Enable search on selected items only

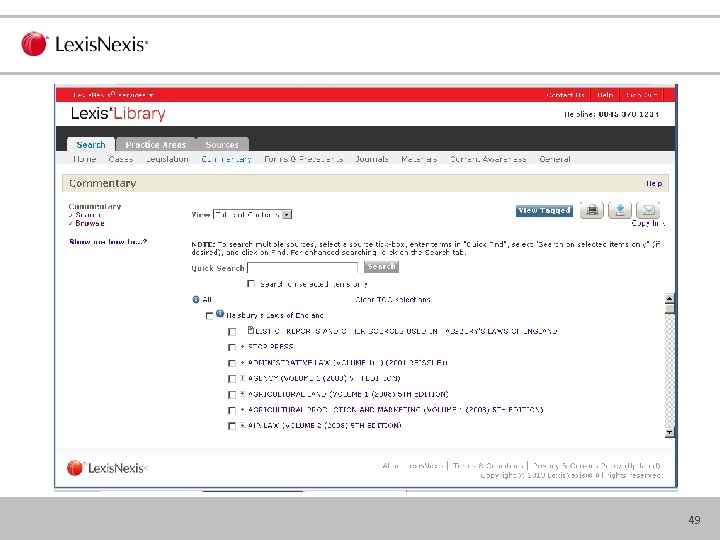click(x=251, y=284)
